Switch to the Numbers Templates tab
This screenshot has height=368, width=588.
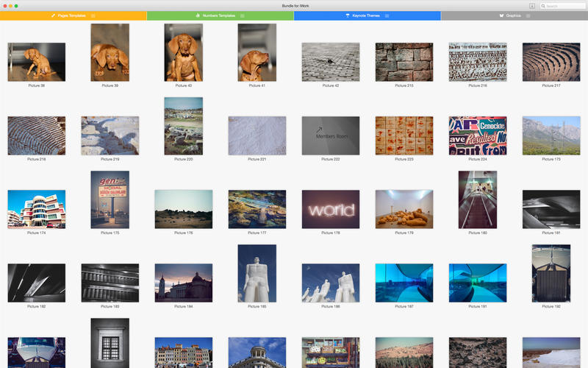click(x=220, y=15)
